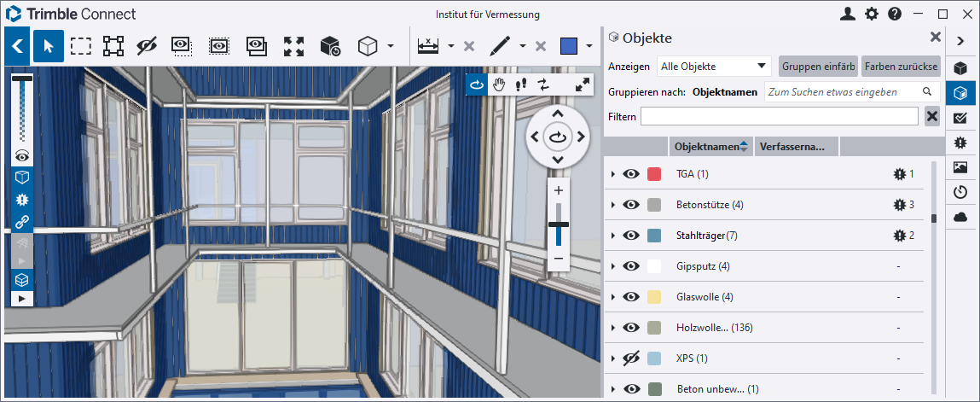980x402 pixels.
Task: Open the Anzeigen 'Alle Objekte' dropdown
Action: pyautogui.click(x=714, y=67)
